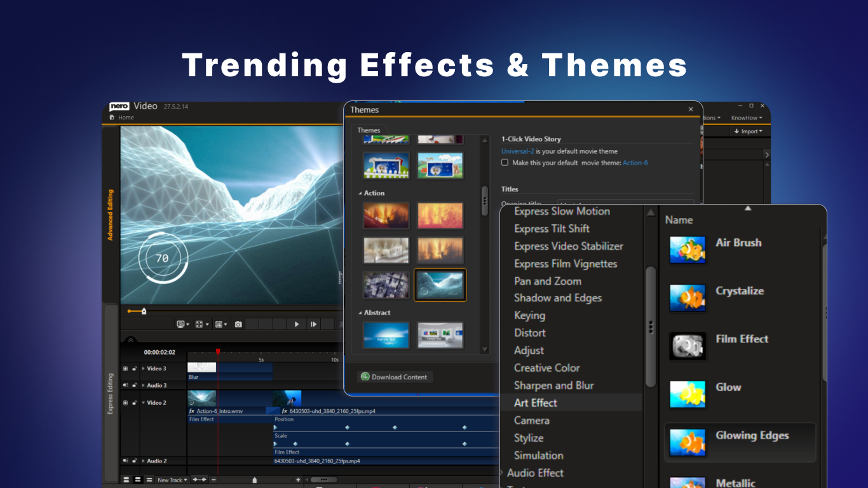Take a snapshot with the camera icon
This screenshot has width=868, height=488.
(x=238, y=324)
